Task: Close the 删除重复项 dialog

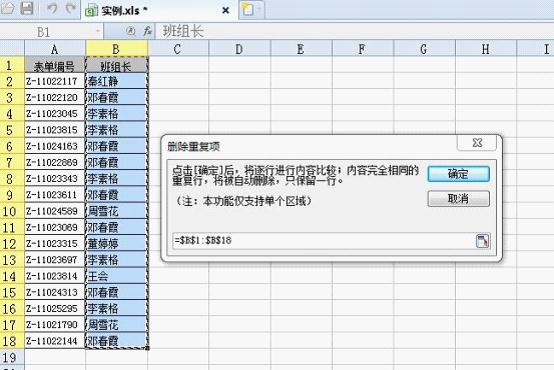Action: pyautogui.click(x=477, y=142)
